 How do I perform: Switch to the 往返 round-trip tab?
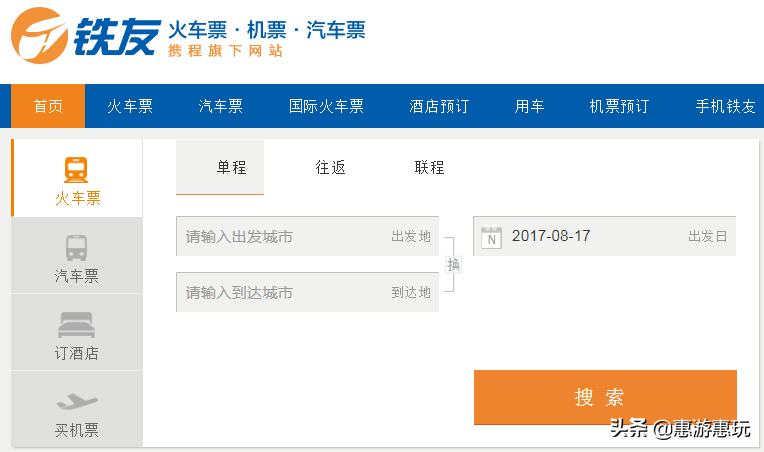point(331,168)
